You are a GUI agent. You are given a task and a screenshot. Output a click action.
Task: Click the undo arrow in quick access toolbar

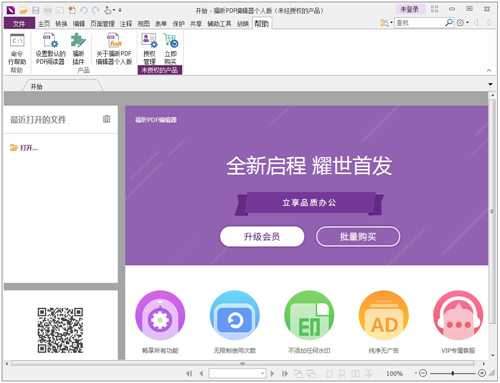[x=84, y=11]
